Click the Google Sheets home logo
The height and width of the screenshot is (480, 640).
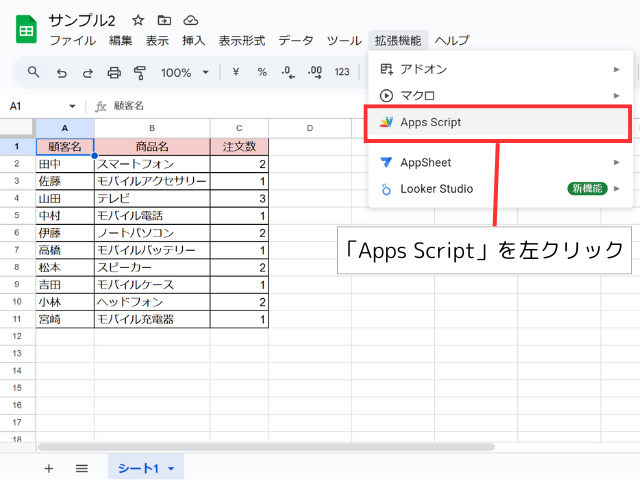pyautogui.click(x=26, y=29)
